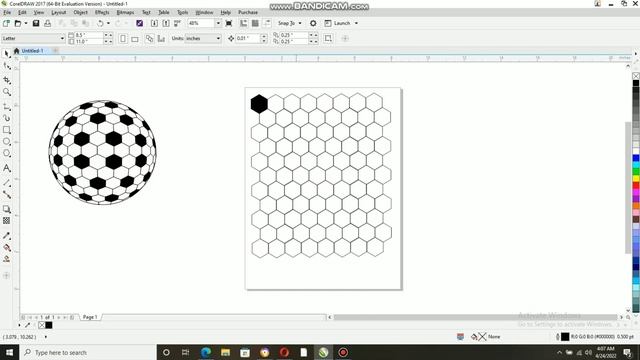The width and height of the screenshot is (640, 360).
Task: Switch to the Untitled-1 document tab
Action: coord(32,51)
